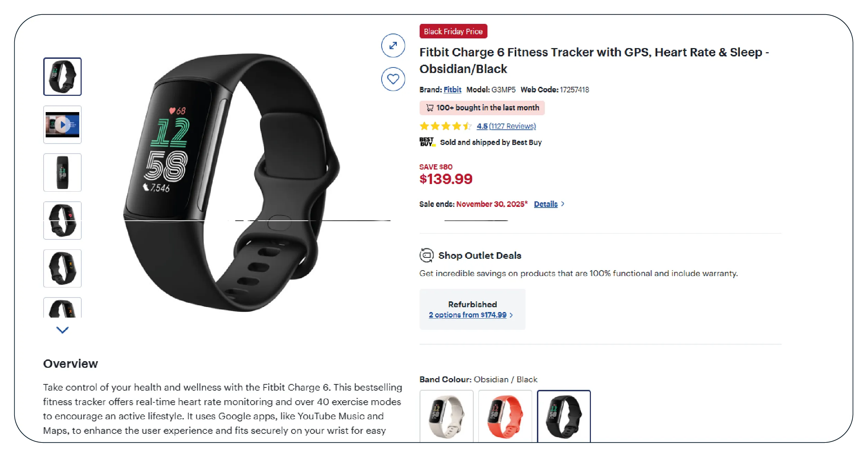Viewport: 868px width, 457px height.
Task: Click the star rating icons
Action: point(446,126)
